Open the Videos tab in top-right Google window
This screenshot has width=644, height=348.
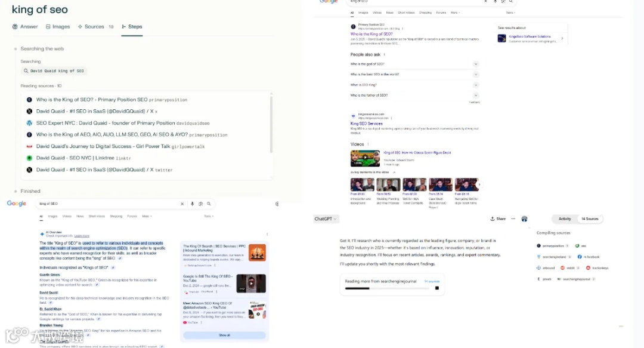click(377, 13)
